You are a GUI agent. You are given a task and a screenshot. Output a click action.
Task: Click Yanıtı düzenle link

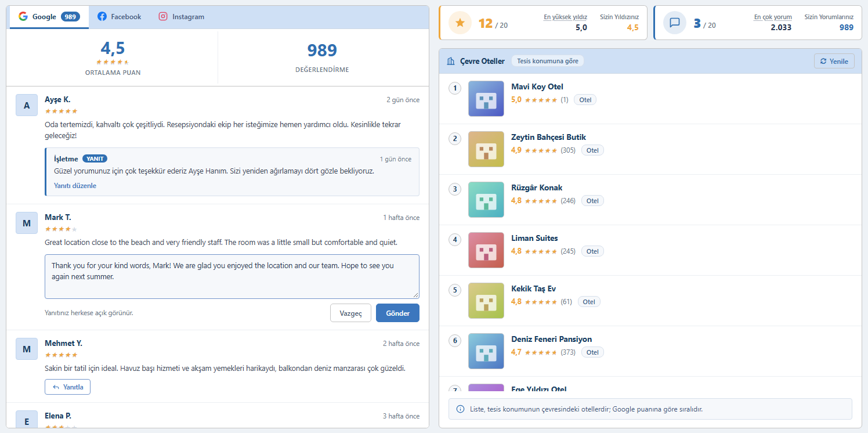click(75, 186)
